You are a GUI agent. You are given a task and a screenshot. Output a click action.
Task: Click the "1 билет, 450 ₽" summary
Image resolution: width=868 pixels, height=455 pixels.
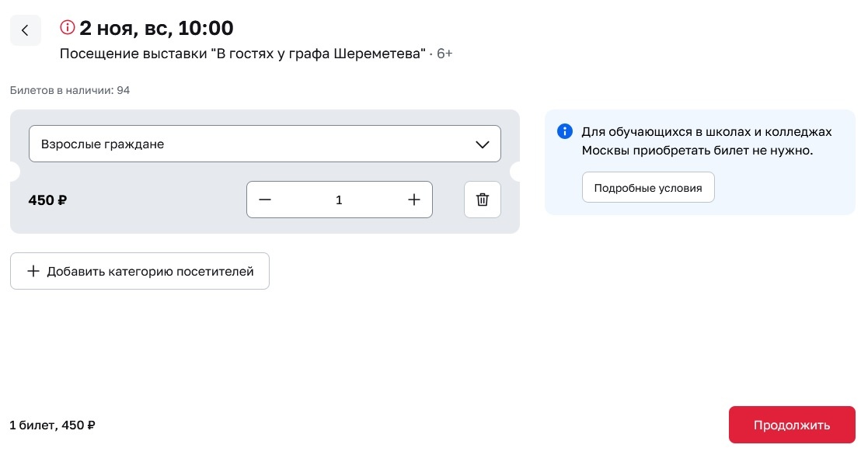[x=53, y=425]
